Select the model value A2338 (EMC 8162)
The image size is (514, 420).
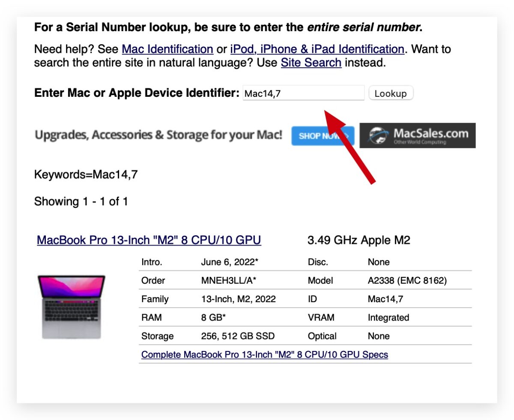pos(407,281)
